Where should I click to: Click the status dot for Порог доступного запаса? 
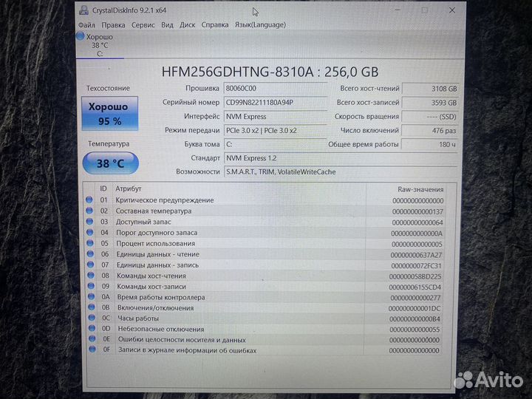[89, 233]
